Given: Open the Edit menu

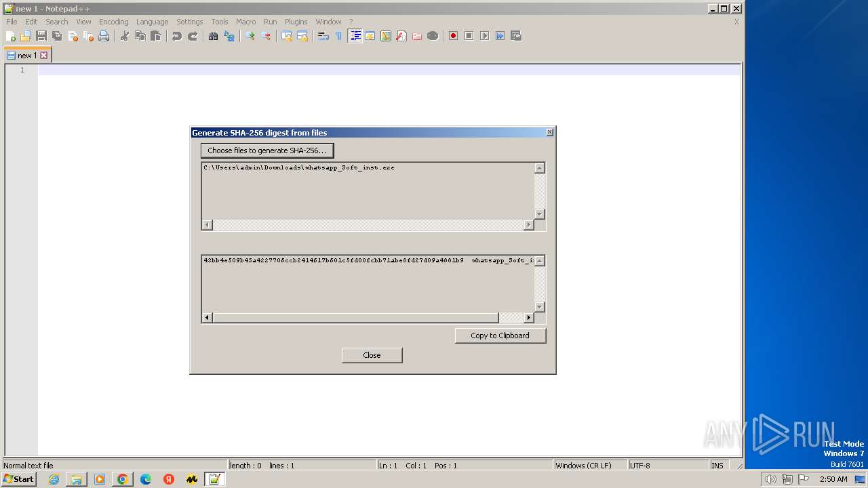Looking at the screenshot, I should (x=31, y=22).
